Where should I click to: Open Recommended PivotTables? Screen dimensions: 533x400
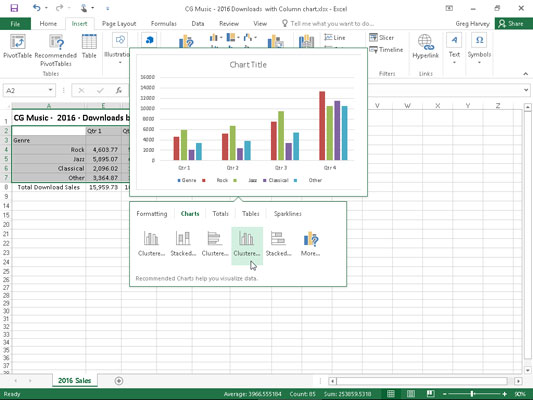(x=56, y=50)
